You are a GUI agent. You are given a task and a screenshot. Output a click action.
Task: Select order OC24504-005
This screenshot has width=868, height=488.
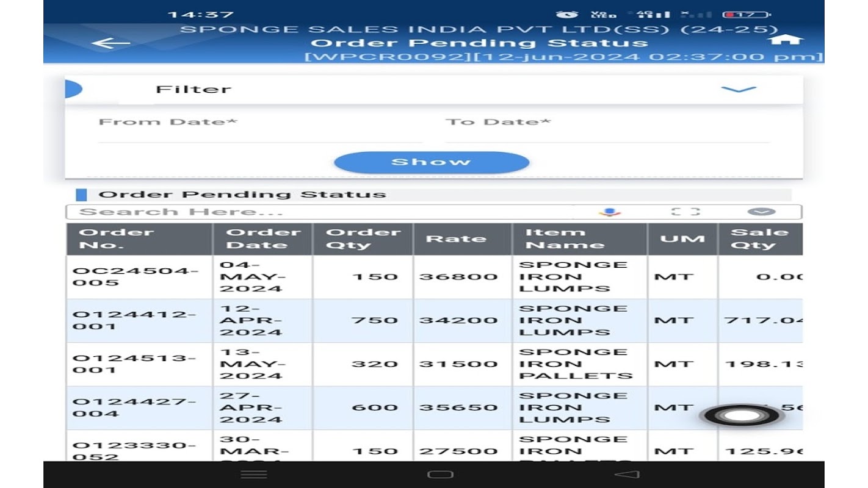click(136, 277)
